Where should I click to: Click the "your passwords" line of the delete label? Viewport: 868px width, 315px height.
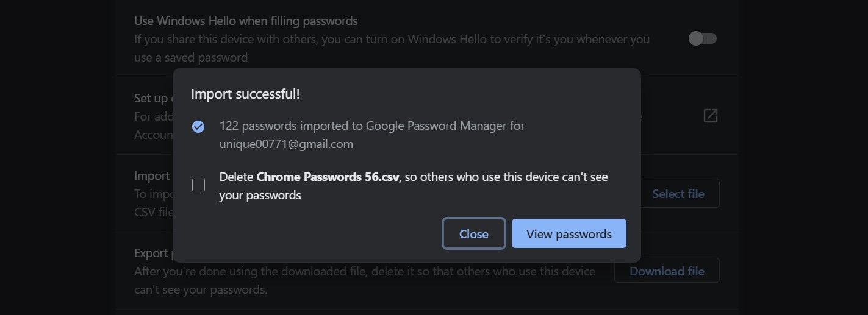260,196
